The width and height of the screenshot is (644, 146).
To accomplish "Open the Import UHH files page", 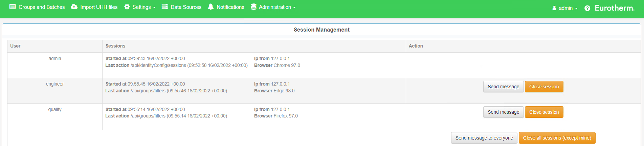I will (99, 7).
